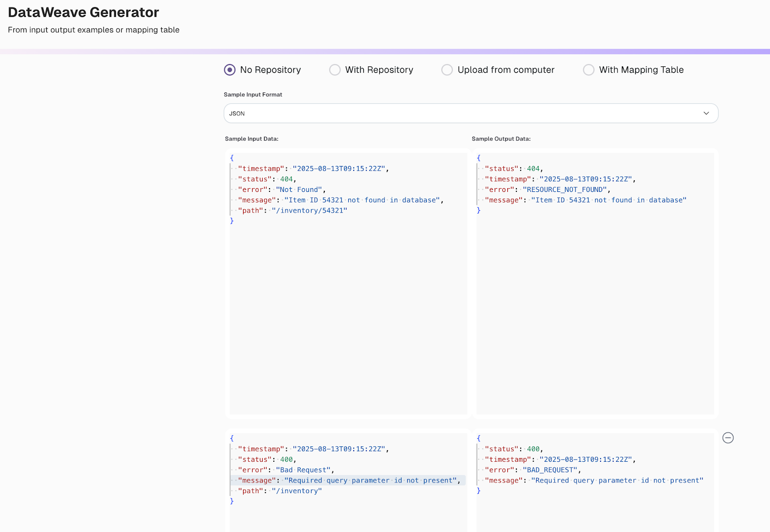This screenshot has width=770, height=532.
Task: Click the "Bad Request" error line in second input
Action: click(286, 470)
